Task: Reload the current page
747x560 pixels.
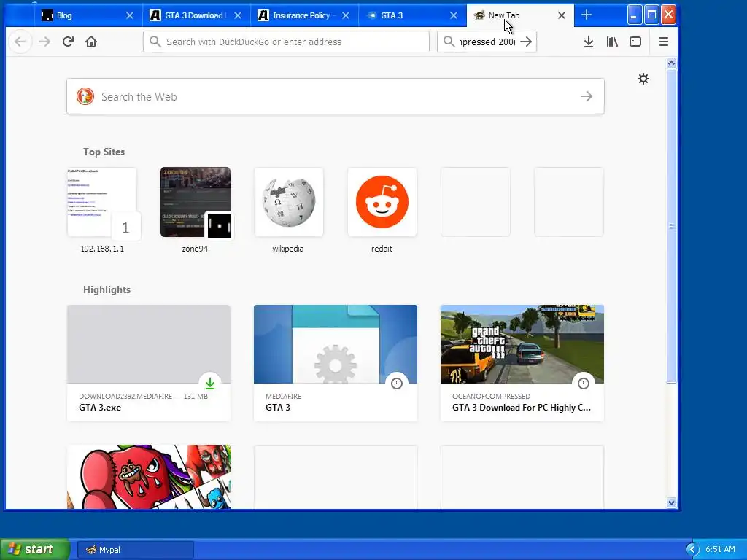Action: 68,42
